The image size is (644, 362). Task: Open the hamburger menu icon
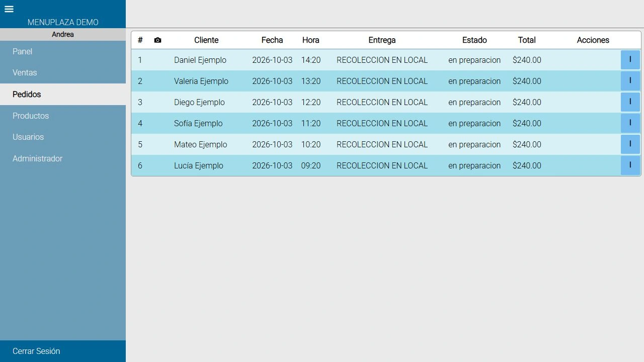[9, 9]
